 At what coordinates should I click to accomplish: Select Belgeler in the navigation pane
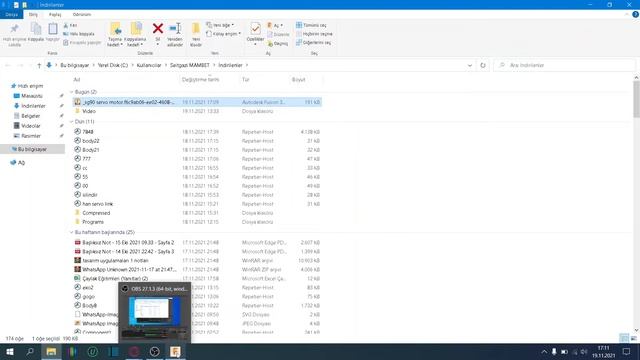[x=30, y=116]
